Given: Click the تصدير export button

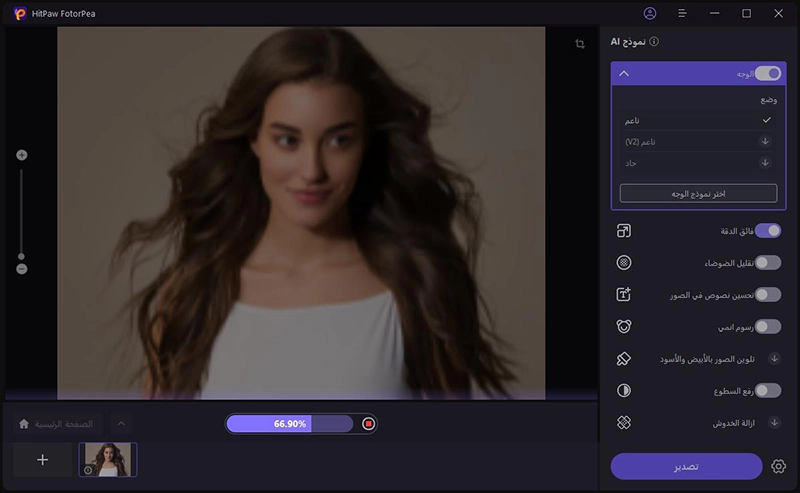Looking at the screenshot, I should tap(686, 467).
